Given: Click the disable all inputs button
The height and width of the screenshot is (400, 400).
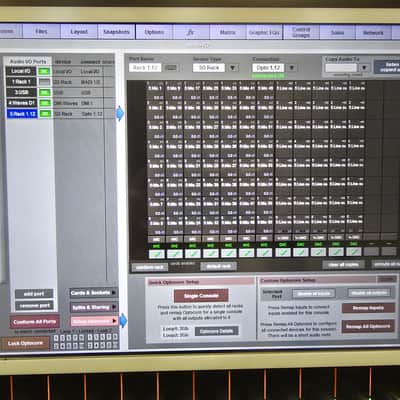Looking at the screenshot, I should coord(314,294).
